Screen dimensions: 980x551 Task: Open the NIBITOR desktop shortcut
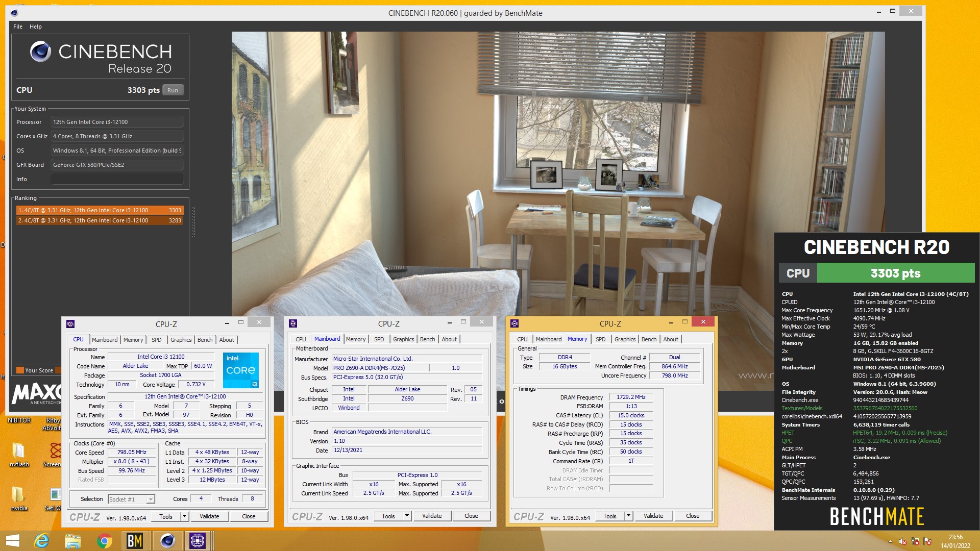(x=19, y=420)
